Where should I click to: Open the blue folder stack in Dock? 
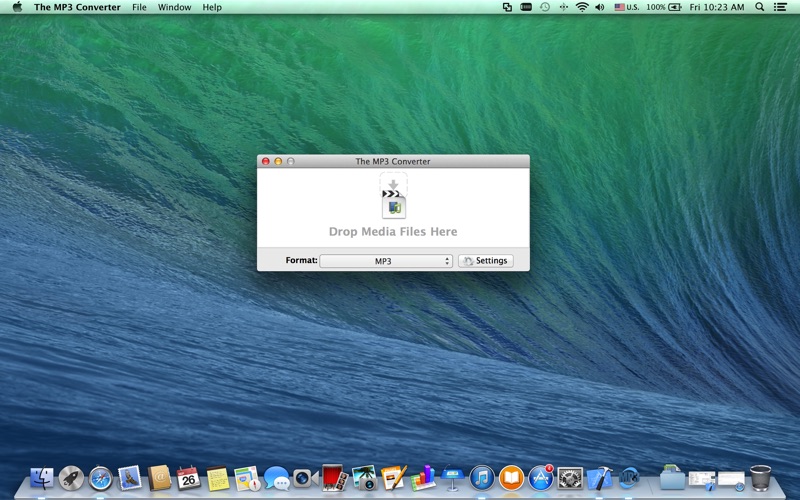click(672, 478)
